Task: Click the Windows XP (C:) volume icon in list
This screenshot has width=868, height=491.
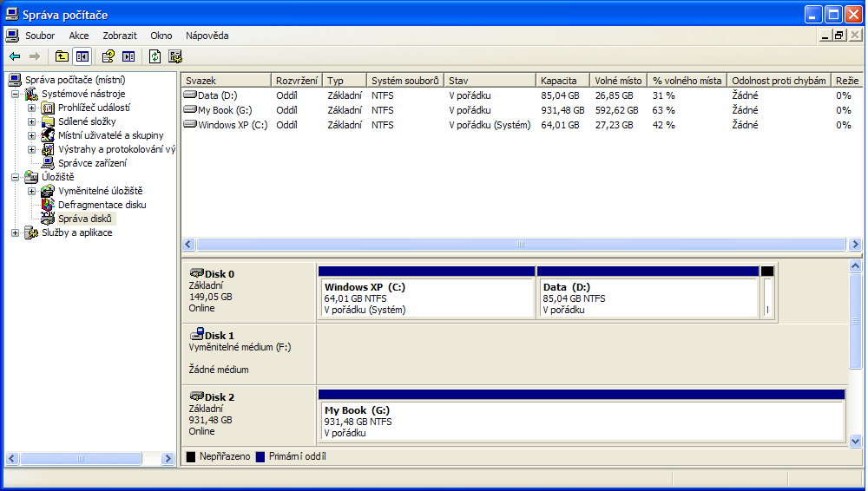Action: tap(190, 125)
